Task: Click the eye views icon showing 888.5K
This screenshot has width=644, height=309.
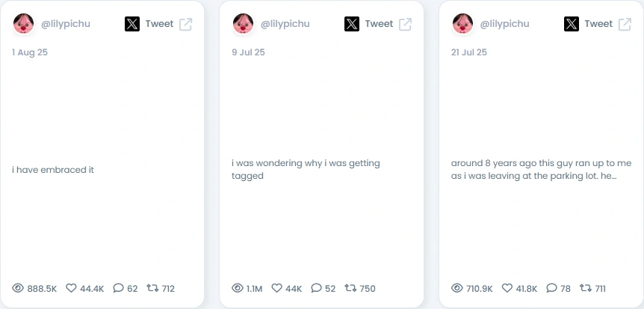Action: click(18, 288)
